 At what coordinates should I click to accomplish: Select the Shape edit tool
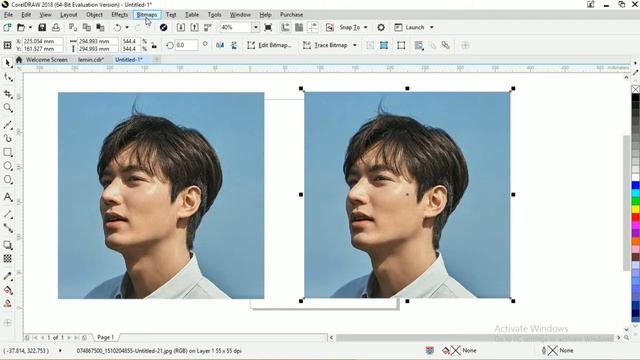pos(7,77)
